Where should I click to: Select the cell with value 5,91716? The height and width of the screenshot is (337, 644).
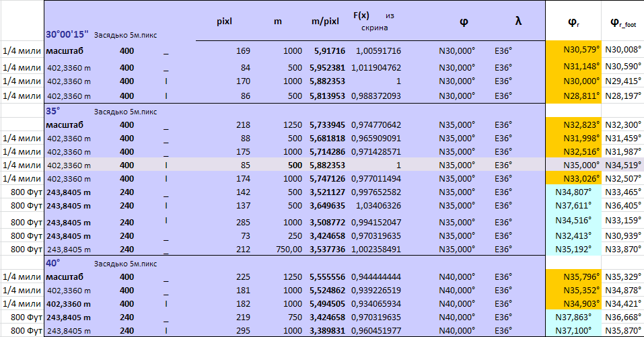tap(329, 50)
